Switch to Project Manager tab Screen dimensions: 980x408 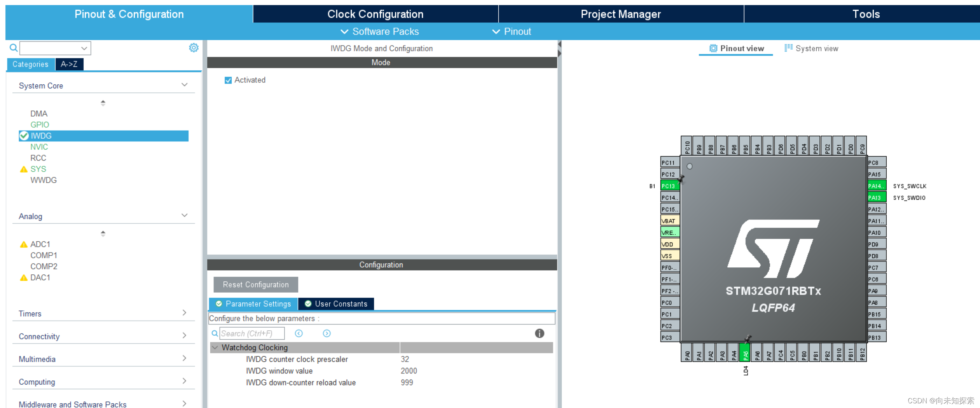[621, 14]
